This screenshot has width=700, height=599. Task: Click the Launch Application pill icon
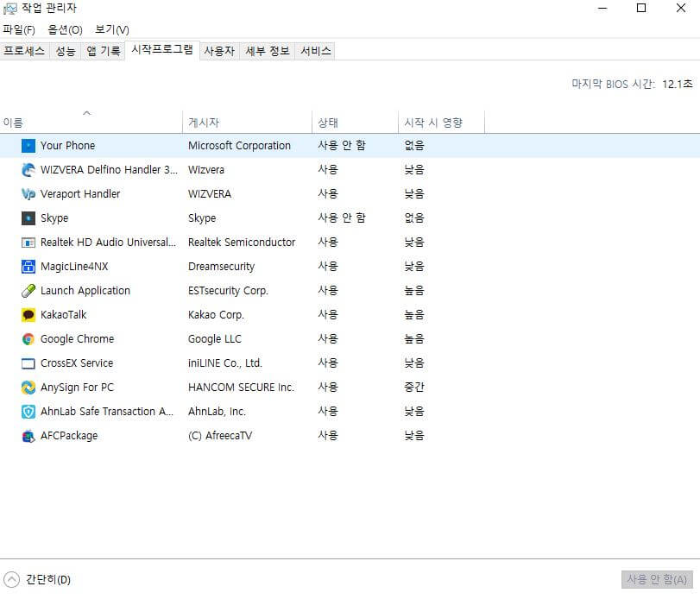[28, 291]
